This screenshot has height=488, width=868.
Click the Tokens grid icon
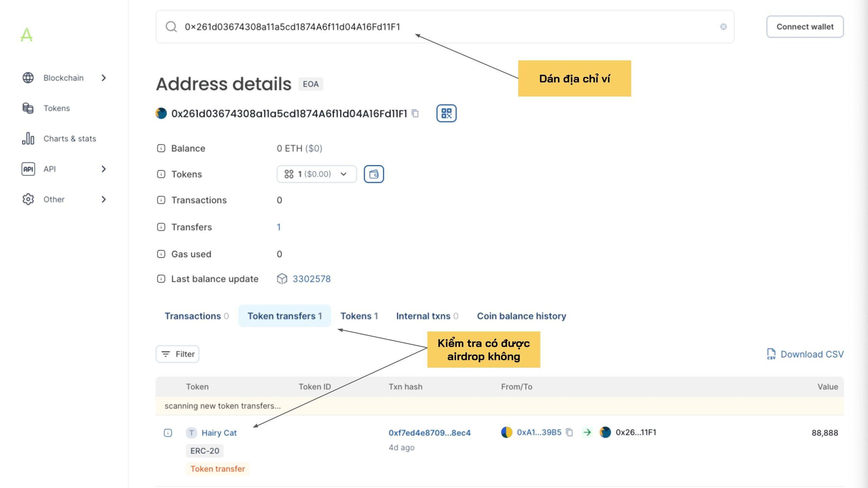(x=289, y=174)
